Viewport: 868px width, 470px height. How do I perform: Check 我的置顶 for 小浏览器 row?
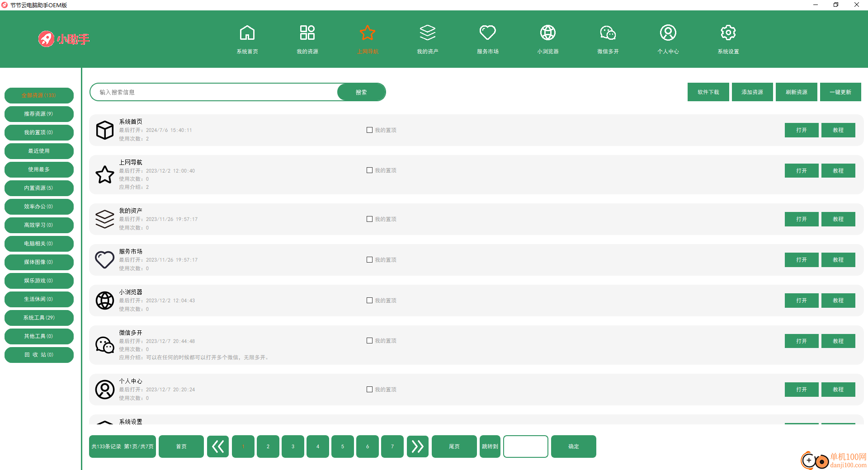coord(369,301)
